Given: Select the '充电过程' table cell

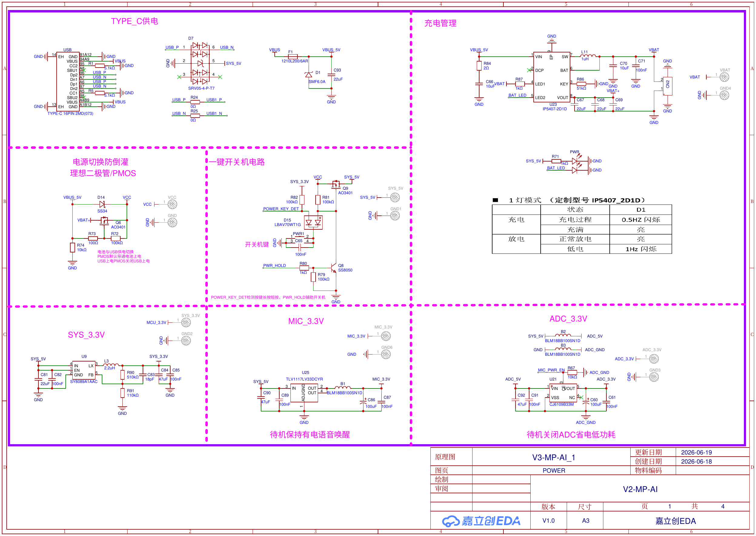Looking at the screenshot, I should [x=575, y=220].
